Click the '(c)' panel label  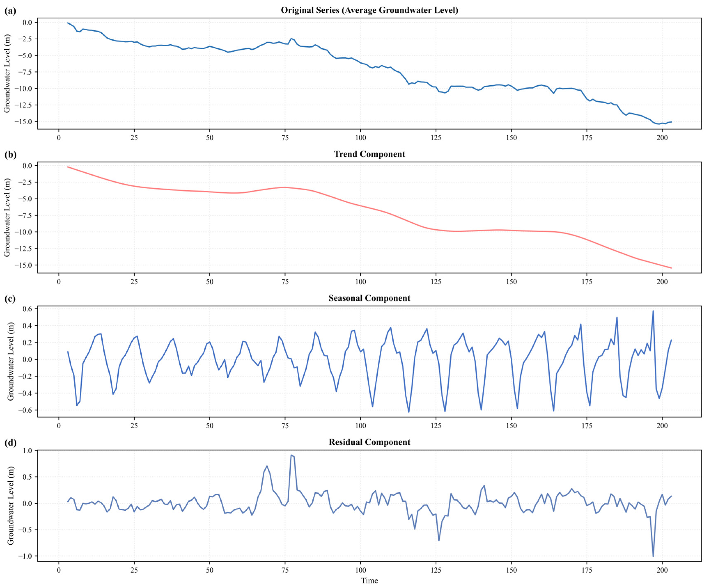(x=10, y=298)
